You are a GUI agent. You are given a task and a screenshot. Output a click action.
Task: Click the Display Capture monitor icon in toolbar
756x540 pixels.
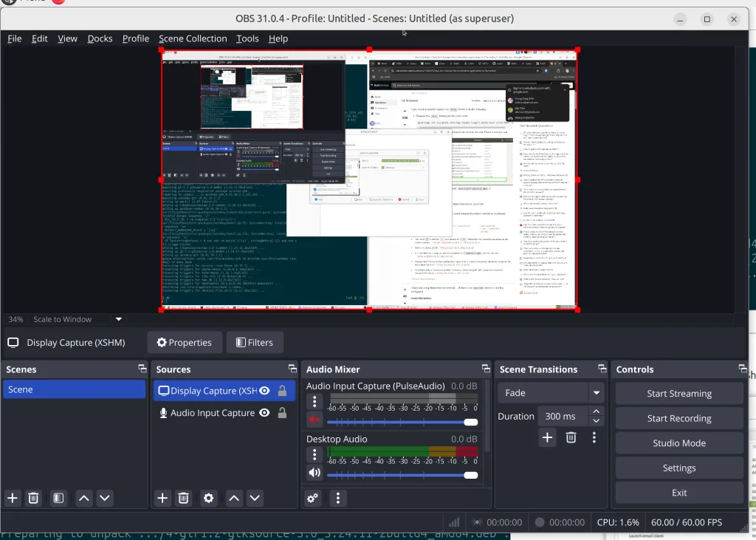tap(13, 343)
